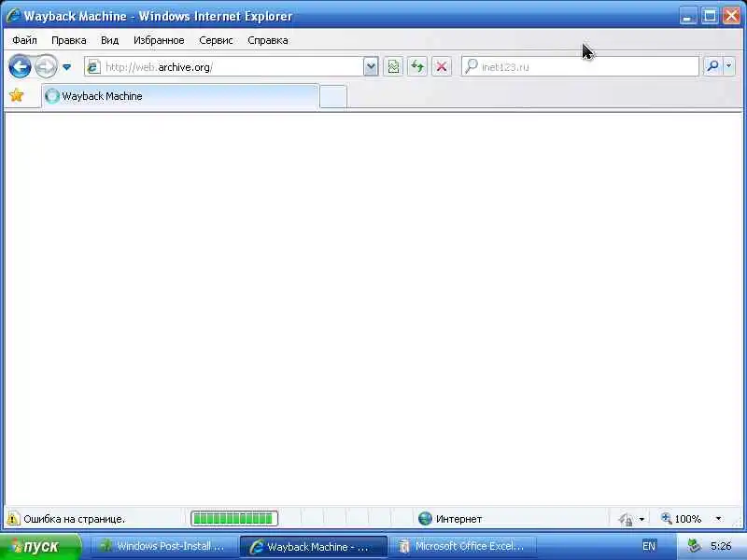
Task: Click the search box showing inet123.ru
Action: pyautogui.click(x=580, y=66)
